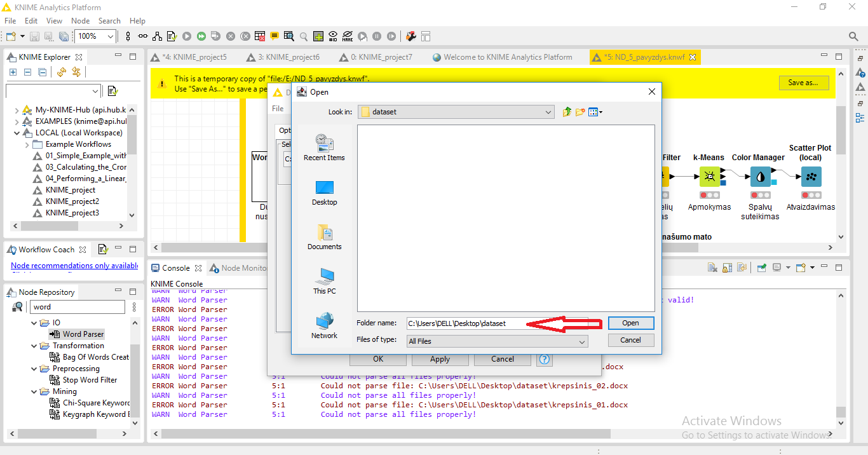Viewport: 868px width, 455px height.
Task: Click the reset node toolbar icon
Action: [259, 36]
